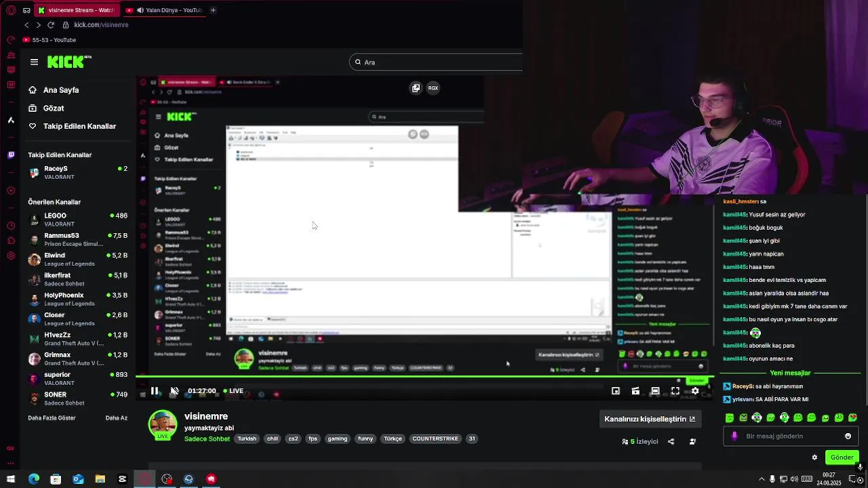Share the stream via share icon
Screen dimensions: 868x488
pyautogui.click(x=671, y=441)
